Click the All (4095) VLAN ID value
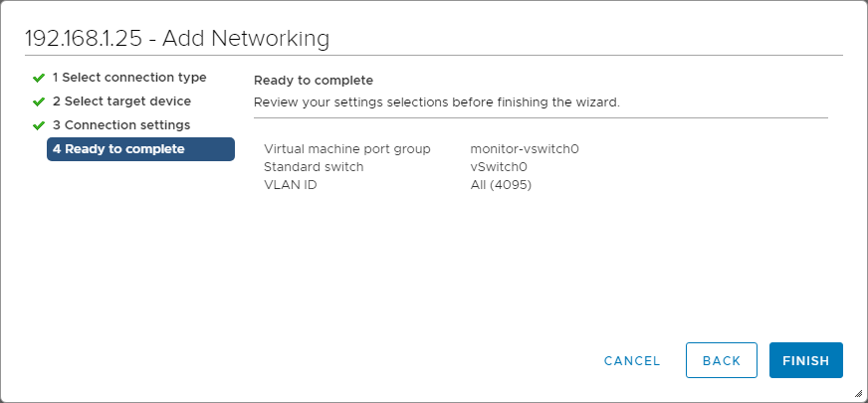 coord(501,183)
